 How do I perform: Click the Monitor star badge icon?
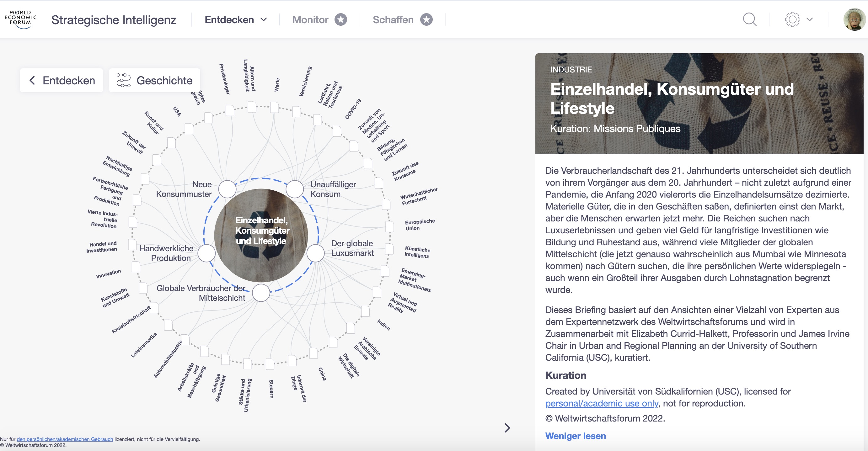pyautogui.click(x=341, y=19)
